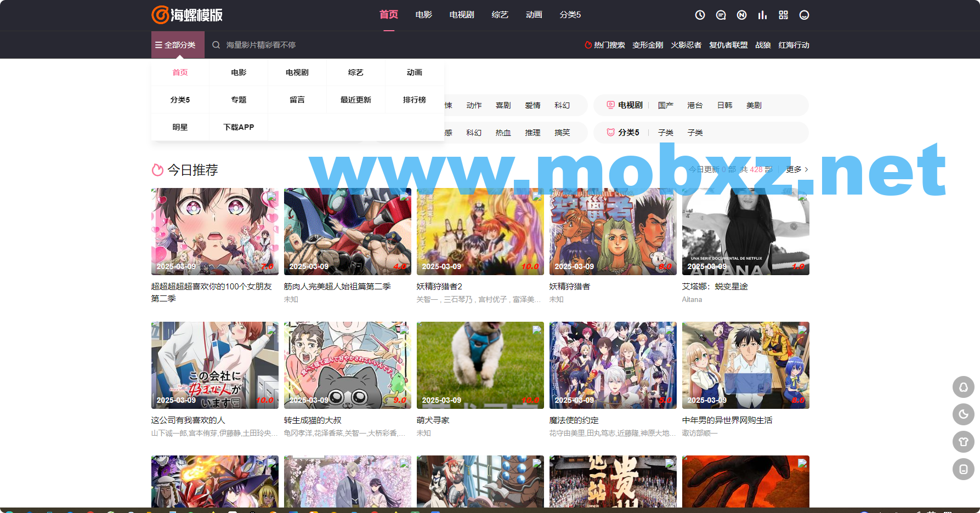Choose 留言 in the dropdown panel
Screen dimensions: 980x513
[297, 100]
